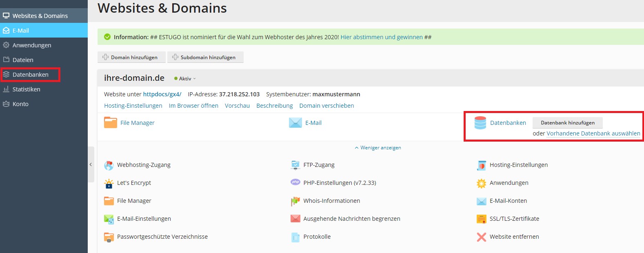Click the Protokolle document icon
Viewport: 644px width, 253px height.
(295, 237)
